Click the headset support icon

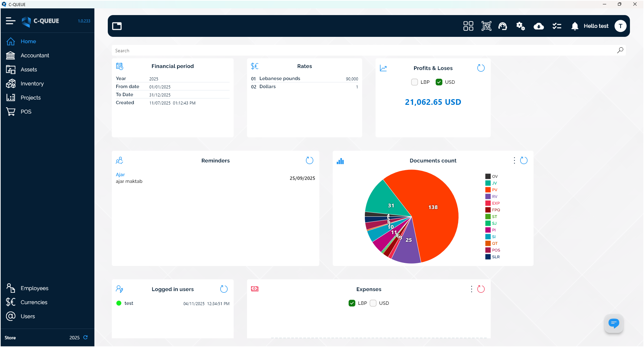pyautogui.click(x=503, y=26)
